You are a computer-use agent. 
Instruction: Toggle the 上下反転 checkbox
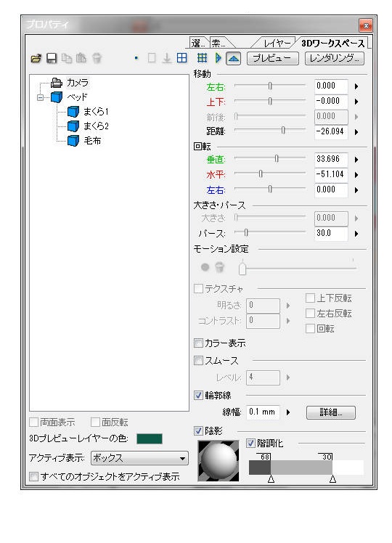coord(310,298)
